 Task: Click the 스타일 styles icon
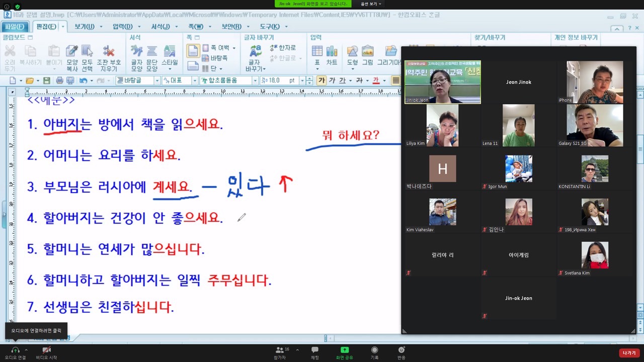pyautogui.click(x=170, y=51)
